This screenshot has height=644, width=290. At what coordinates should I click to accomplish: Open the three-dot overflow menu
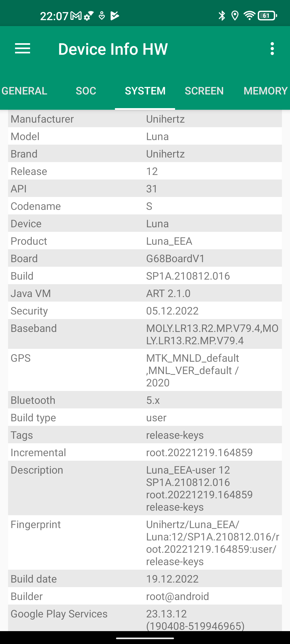(x=272, y=49)
